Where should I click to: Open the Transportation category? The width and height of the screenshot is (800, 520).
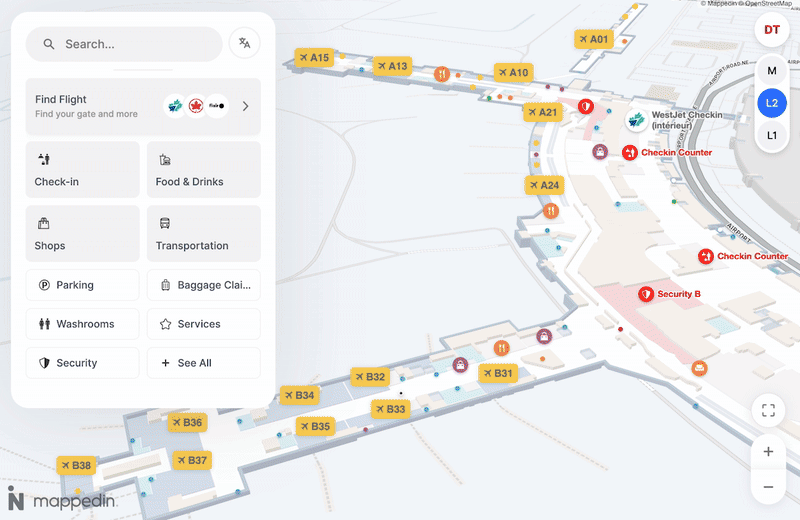204,233
